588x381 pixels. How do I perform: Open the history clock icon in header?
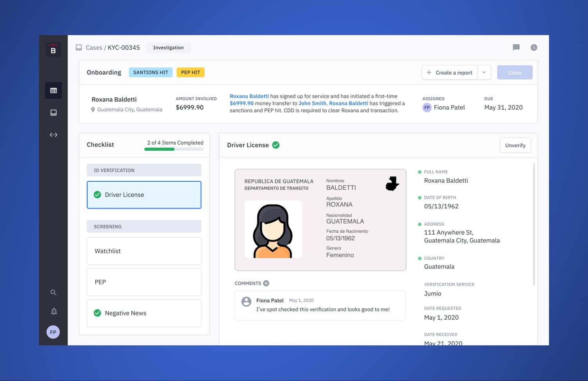[534, 47]
